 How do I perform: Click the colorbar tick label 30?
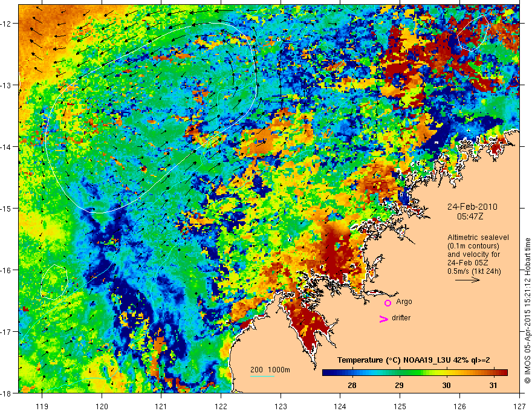tap(447, 385)
